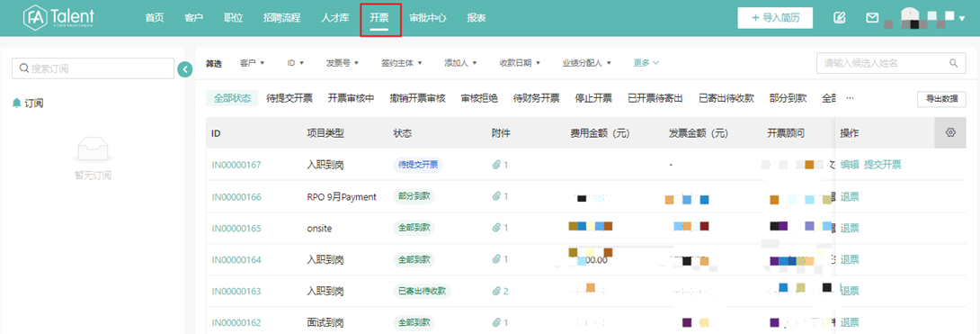Open the mail envelope icon
The width and height of the screenshot is (980, 334).
(872, 18)
